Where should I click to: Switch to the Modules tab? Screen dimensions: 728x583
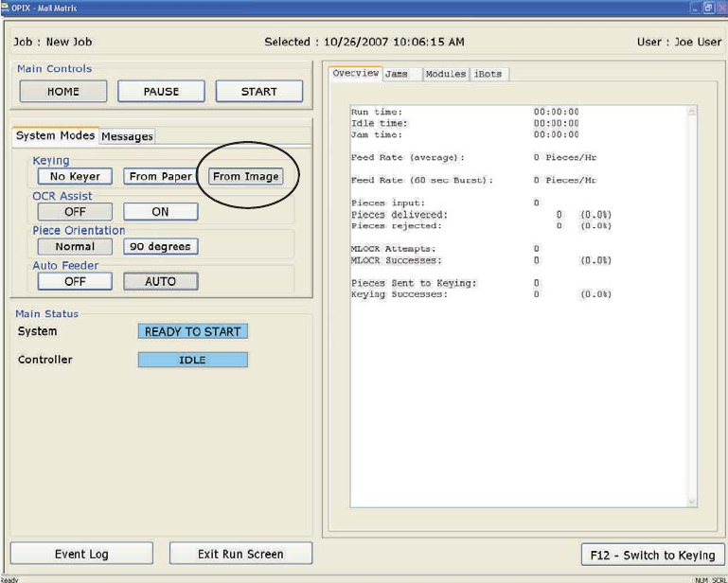pos(446,74)
